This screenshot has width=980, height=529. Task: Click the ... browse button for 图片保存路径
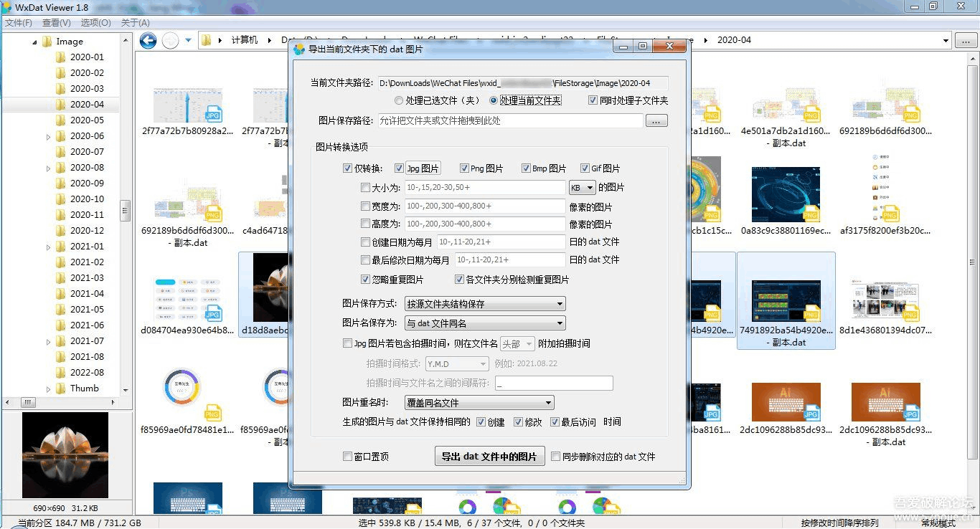(x=657, y=121)
